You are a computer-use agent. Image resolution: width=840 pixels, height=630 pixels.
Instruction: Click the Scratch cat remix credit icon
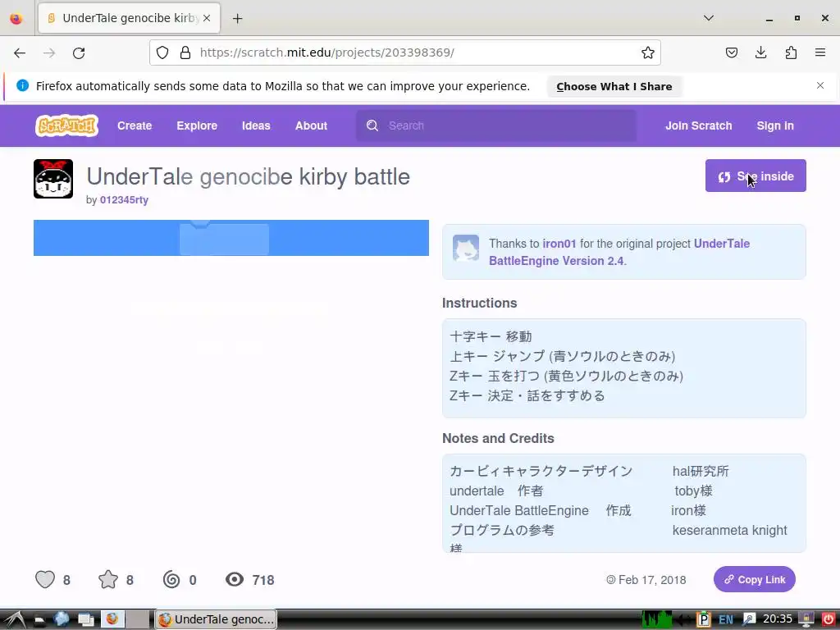pyautogui.click(x=466, y=248)
